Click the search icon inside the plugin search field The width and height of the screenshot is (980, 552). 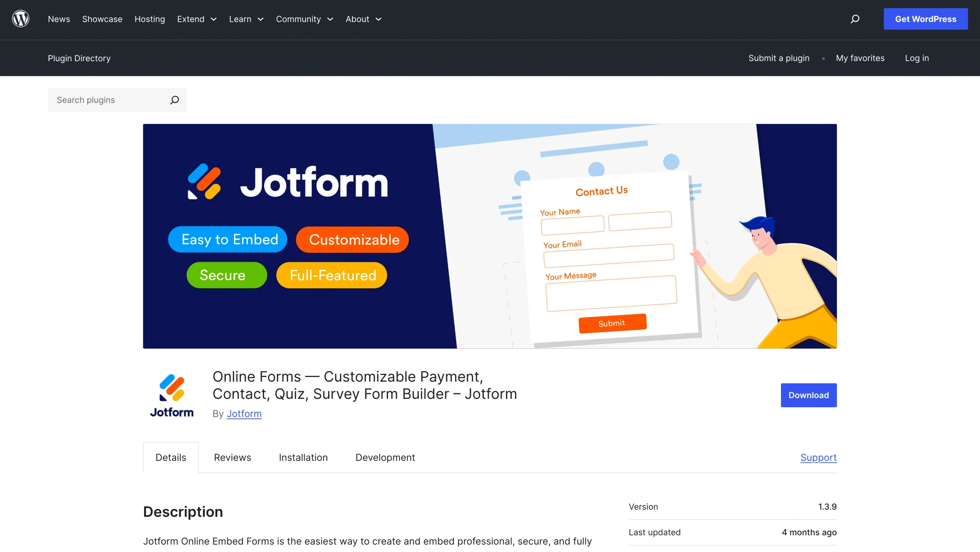tap(174, 100)
